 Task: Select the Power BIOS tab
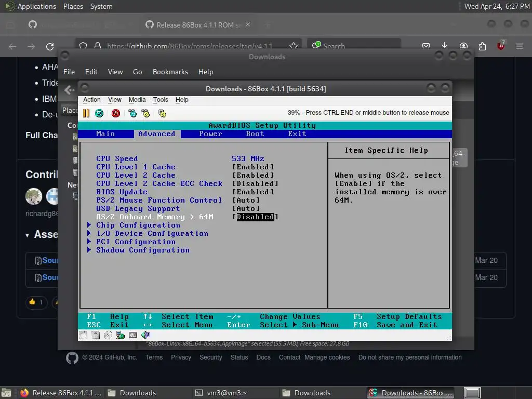point(211,134)
